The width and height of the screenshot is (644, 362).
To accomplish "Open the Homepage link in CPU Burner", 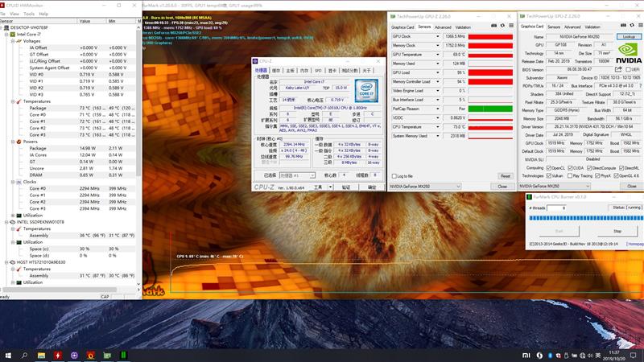I will tap(635, 244).
